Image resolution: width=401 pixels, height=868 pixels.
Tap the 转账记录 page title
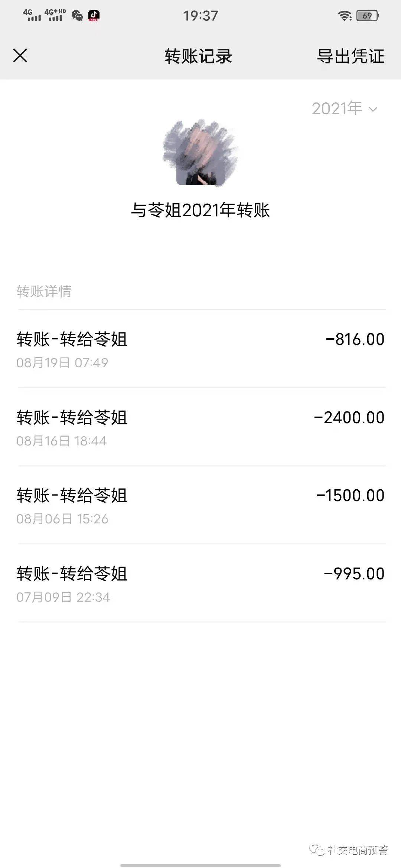click(x=198, y=56)
